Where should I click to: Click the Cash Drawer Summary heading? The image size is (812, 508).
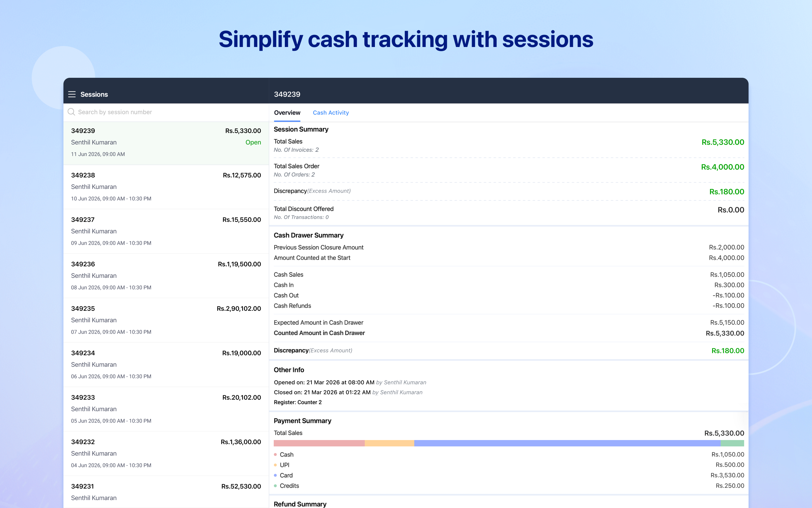[x=308, y=236]
